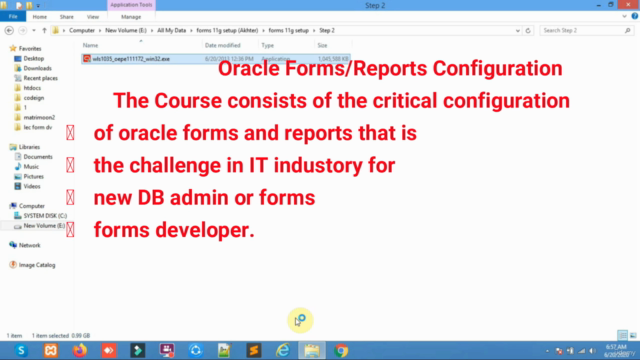Open the matrimoon2 folder shortcut
This screenshot has width=640, height=360.
pyautogui.click(x=39, y=118)
